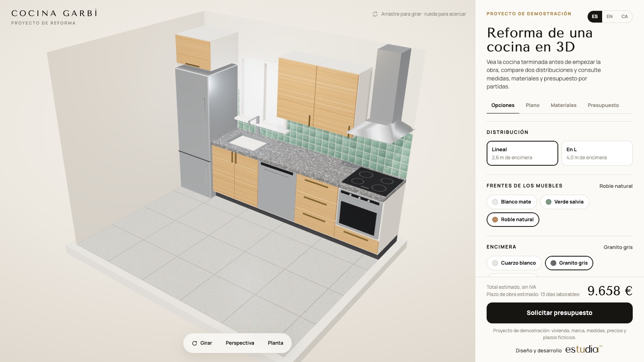Switch language to ES
The image size is (644, 362).
coord(594,16)
